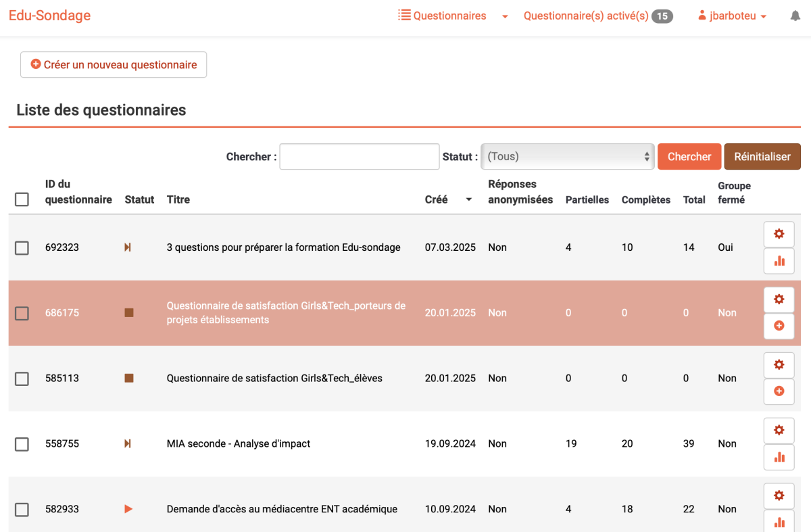Expand caret next to Questionnaires menu
The image size is (811, 532).
pyautogui.click(x=505, y=17)
